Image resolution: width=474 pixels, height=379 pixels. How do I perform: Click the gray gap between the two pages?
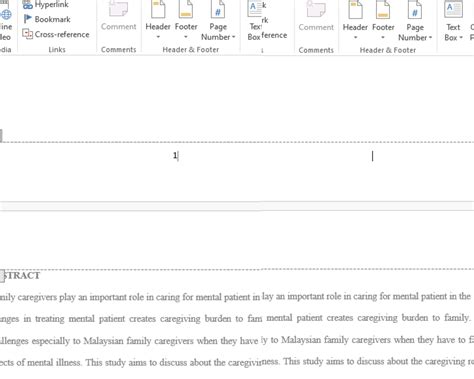(237, 206)
